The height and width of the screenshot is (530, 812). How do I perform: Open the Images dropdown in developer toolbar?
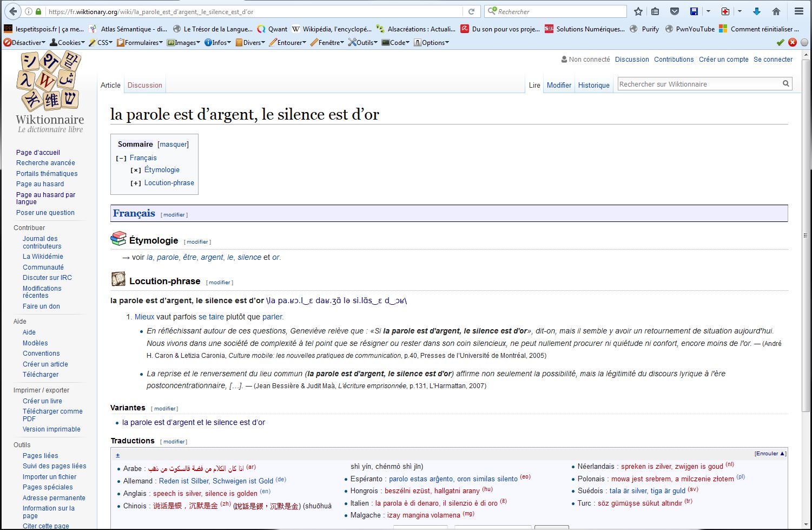pyautogui.click(x=184, y=42)
